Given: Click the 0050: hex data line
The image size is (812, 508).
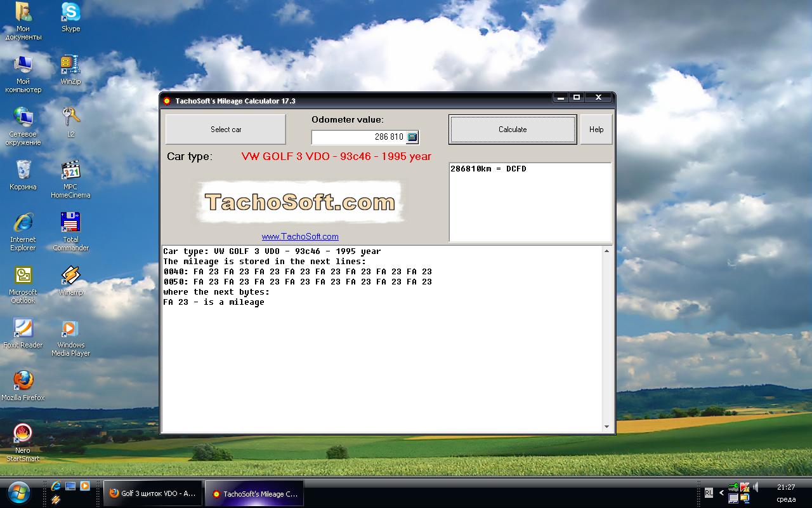Looking at the screenshot, I should click(298, 282).
